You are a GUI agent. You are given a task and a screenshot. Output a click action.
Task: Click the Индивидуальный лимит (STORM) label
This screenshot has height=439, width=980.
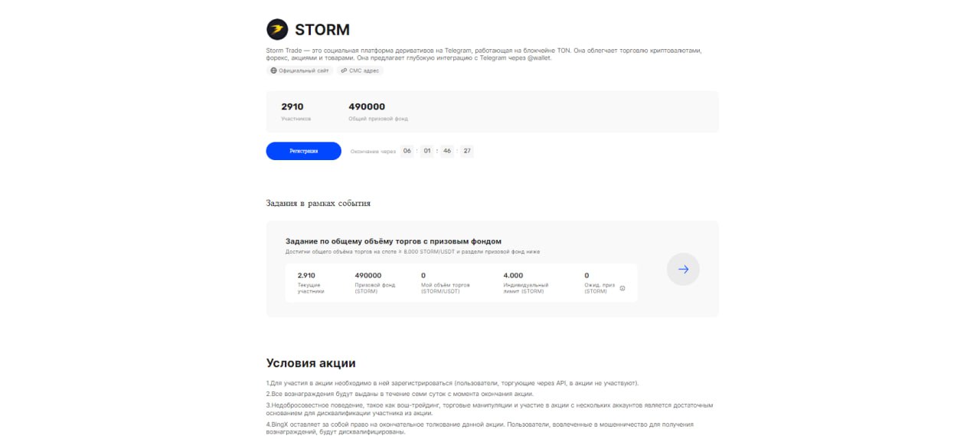coord(527,288)
